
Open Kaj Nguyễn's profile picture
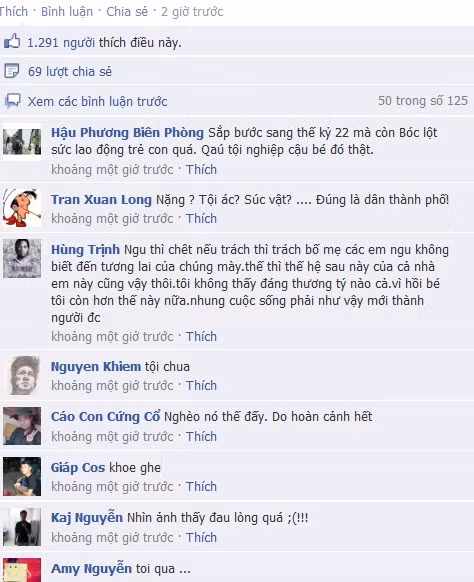(x=22, y=527)
